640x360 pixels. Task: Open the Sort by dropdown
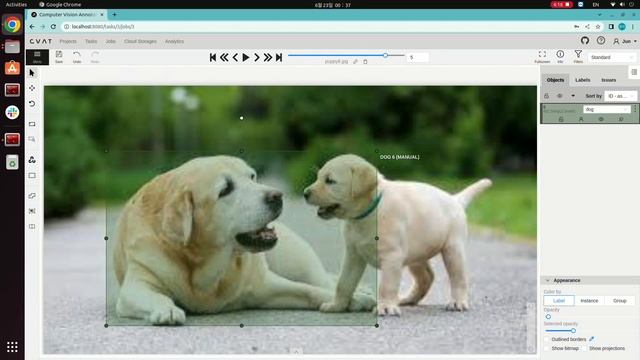point(620,96)
